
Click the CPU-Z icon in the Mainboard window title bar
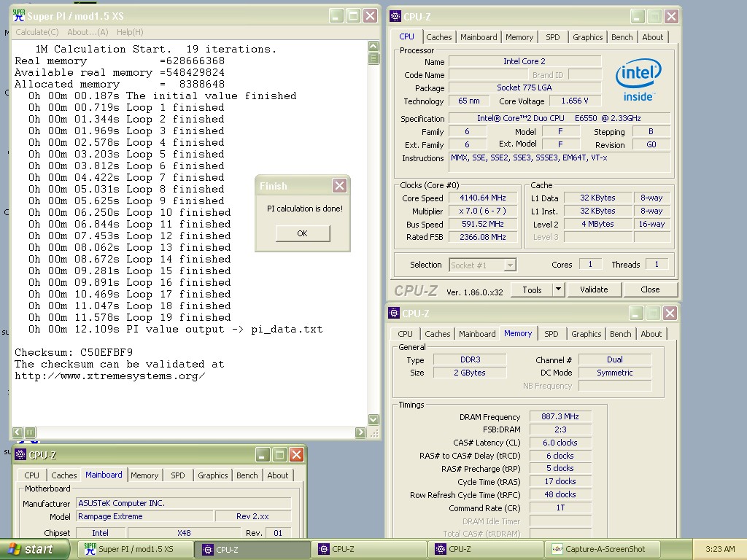(x=20, y=454)
